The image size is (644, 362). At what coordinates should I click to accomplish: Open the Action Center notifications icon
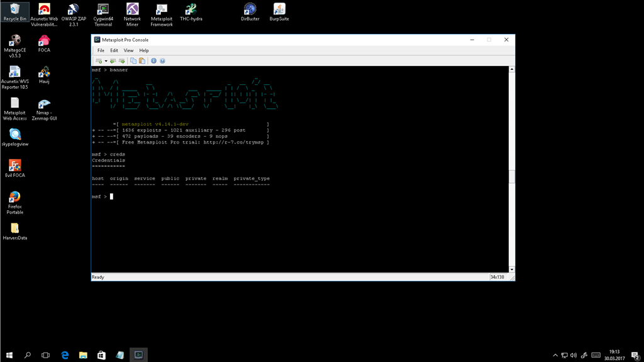click(x=635, y=356)
